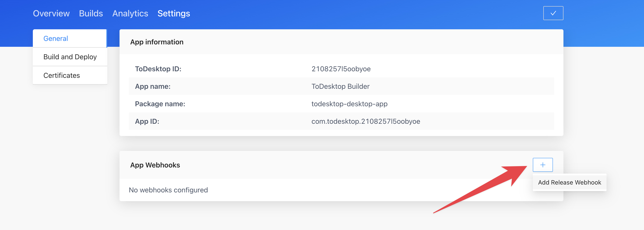Open the Analytics section
This screenshot has height=230, width=644.
coord(130,14)
